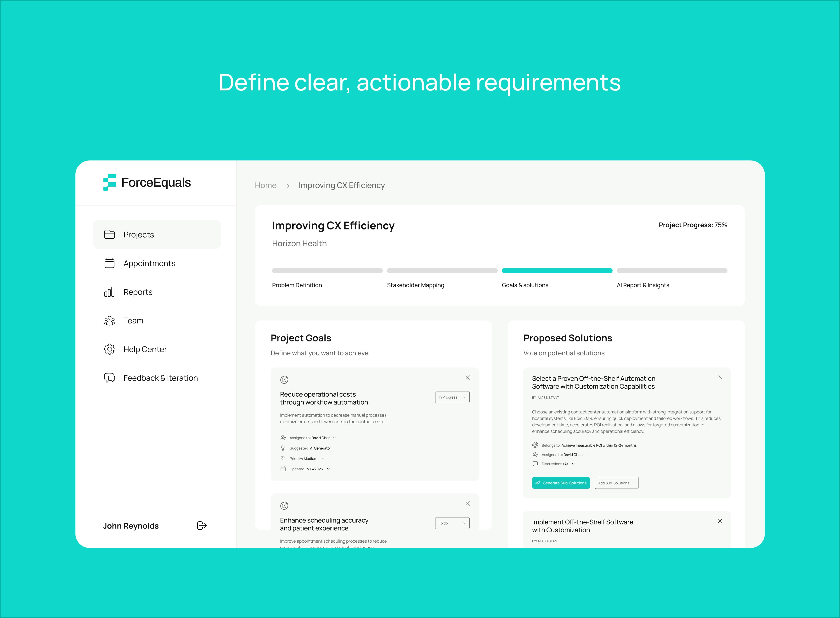
Task: Switch to the Goals & solutions step
Action: coord(525,285)
